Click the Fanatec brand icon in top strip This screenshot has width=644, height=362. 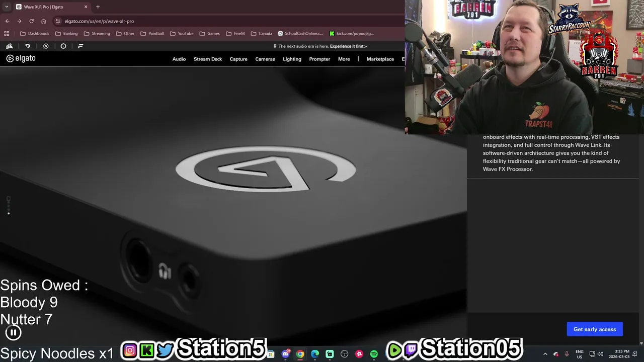click(80, 46)
